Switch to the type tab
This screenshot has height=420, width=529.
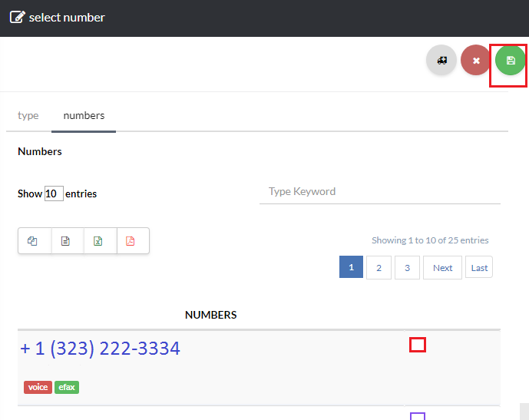[x=28, y=115]
